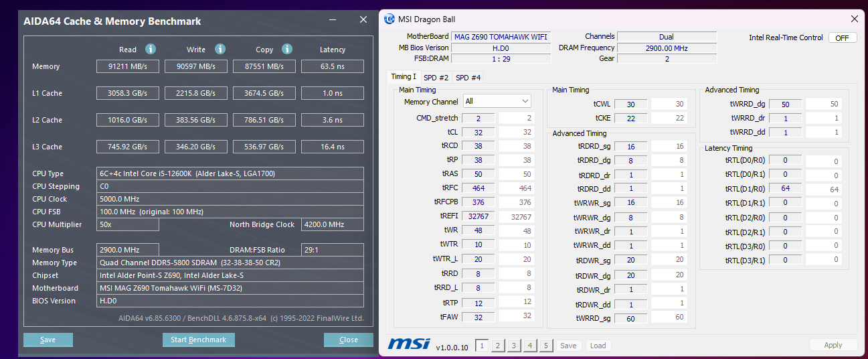Switch to the SPD #4 tab
Viewport: 868px width, 359px height.
point(468,78)
